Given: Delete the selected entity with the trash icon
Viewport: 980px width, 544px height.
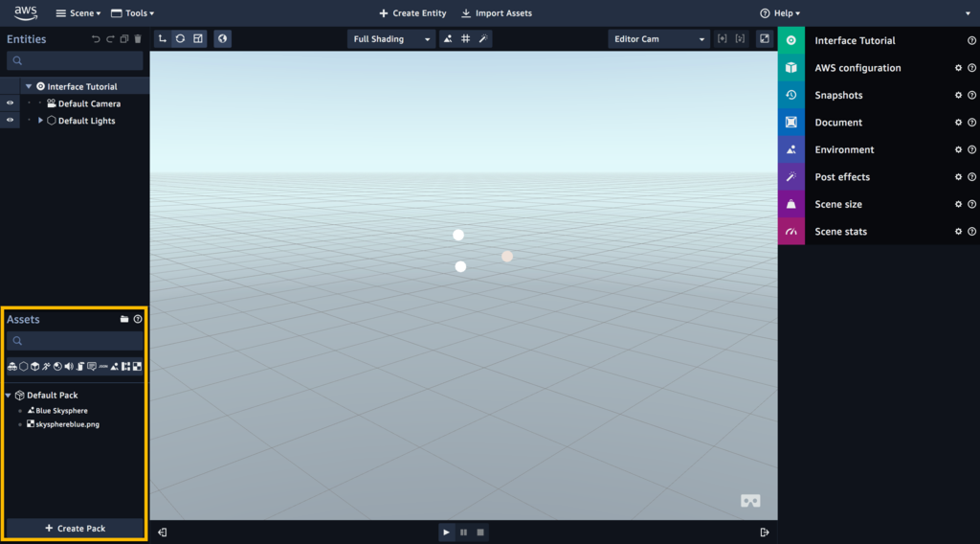Looking at the screenshot, I should pos(138,38).
